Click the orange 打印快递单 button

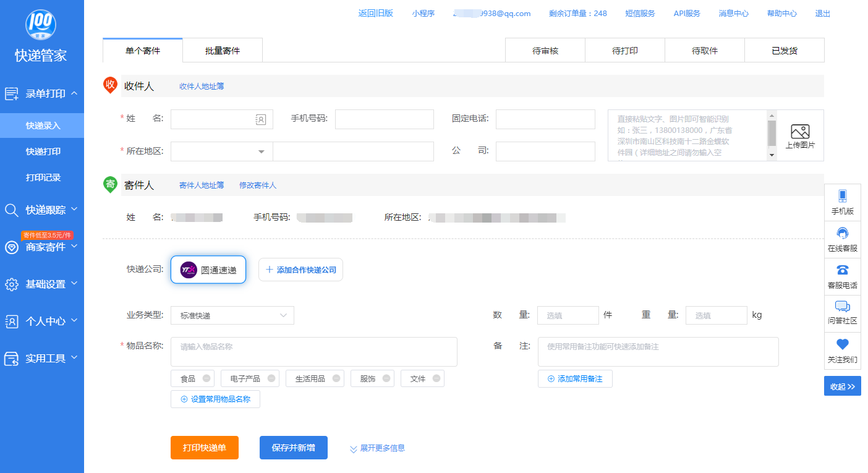pos(204,448)
